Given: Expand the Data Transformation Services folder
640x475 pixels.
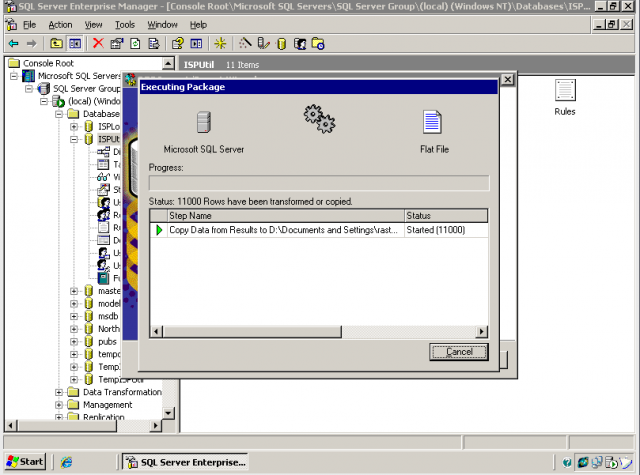Looking at the screenshot, I should [60, 392].
